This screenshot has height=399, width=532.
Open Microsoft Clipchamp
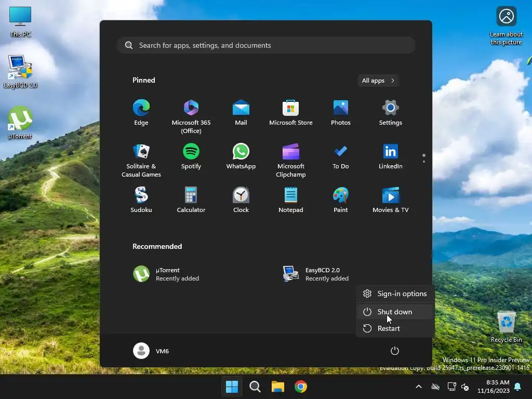291,161
